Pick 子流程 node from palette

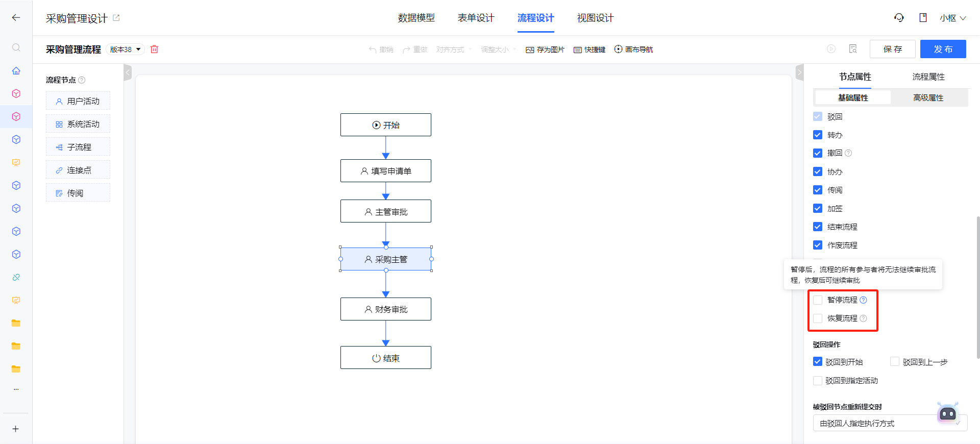click(78, 147)
